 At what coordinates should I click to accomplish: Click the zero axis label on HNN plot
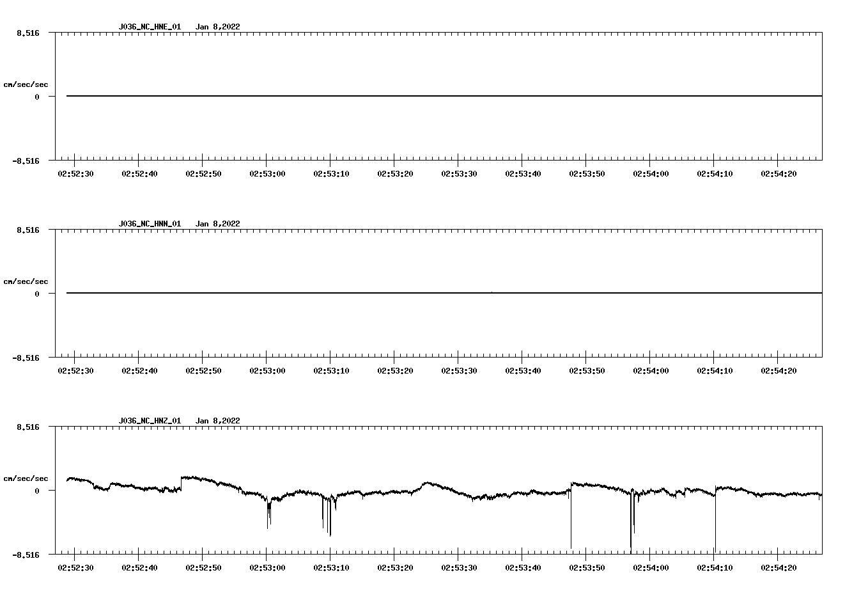click(x=37, y=294)
